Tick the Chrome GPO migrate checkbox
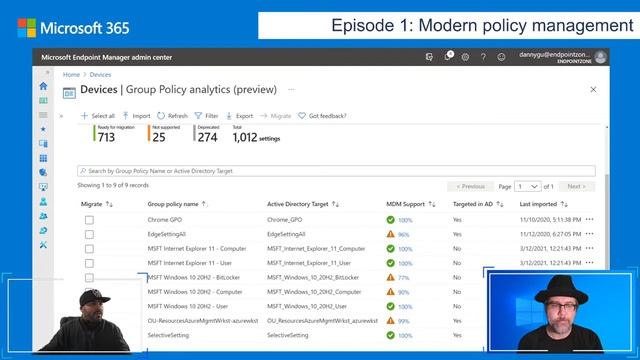Viewport: 640px width, 360px height. click(x=89, y=220)
